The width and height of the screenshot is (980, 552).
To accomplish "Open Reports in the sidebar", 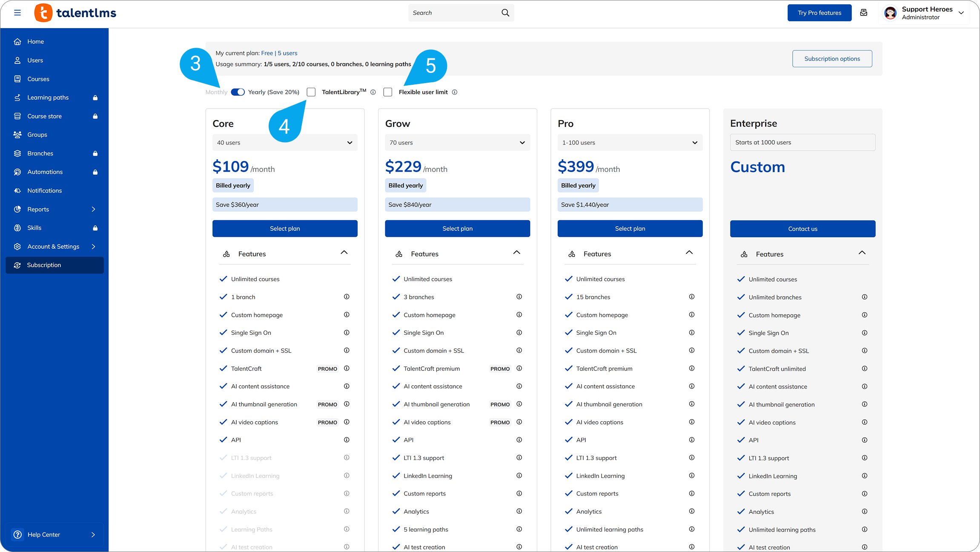I will coord(38,209).
